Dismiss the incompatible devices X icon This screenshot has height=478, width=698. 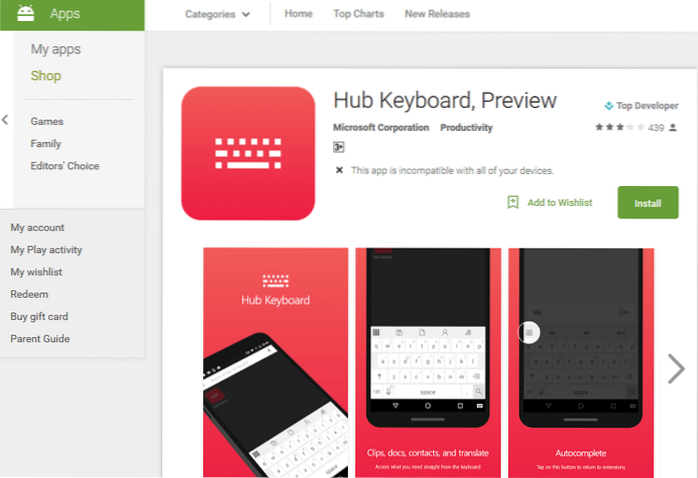pyautogui.click(x=339, y=170)
